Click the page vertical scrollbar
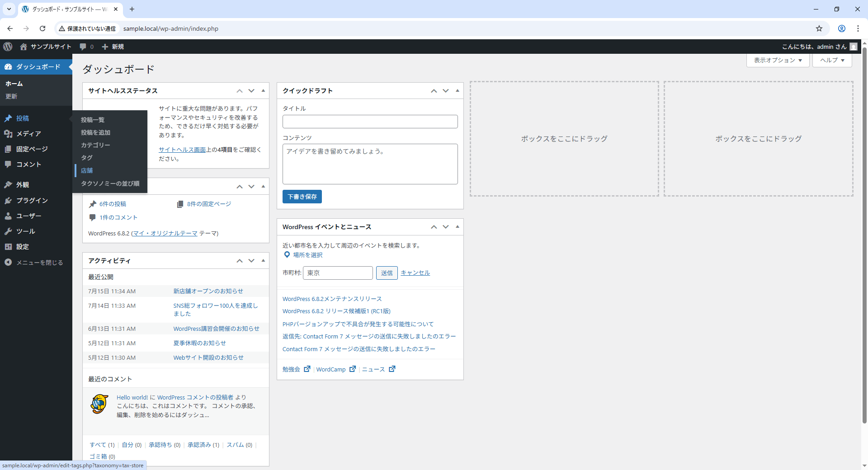868x470 pixels. [864, 235]
